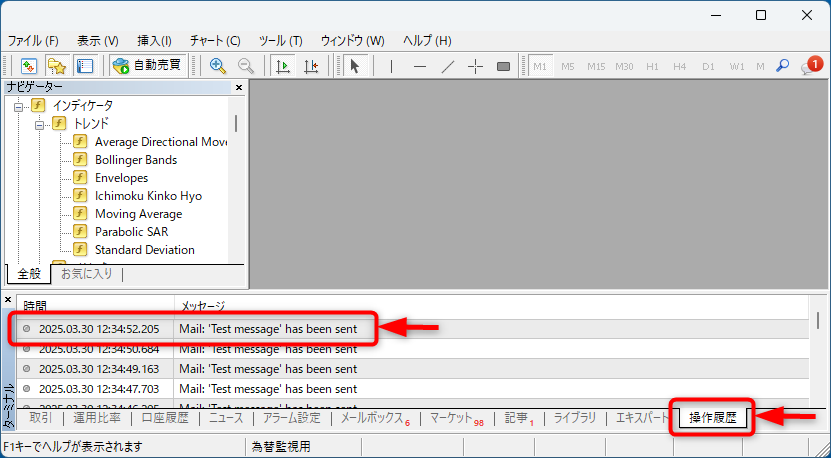Select Bollinger Bands indicator
Image resolution: width=831 pixels, height=458 pixels.
point(135,160)
